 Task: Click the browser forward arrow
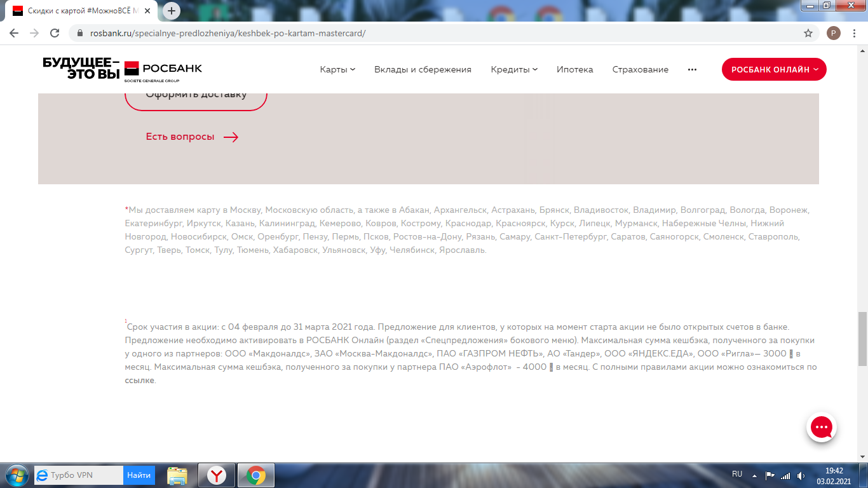(34, 33)
